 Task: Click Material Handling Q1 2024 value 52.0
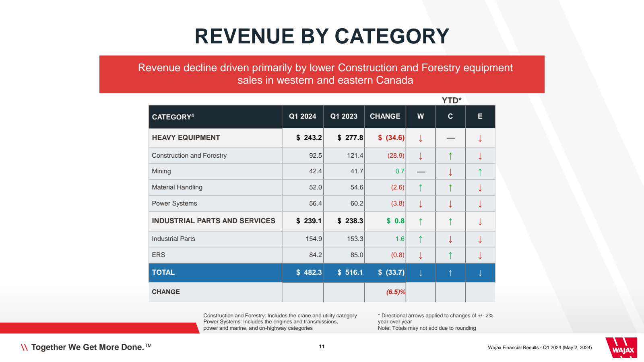coord(316,187)
